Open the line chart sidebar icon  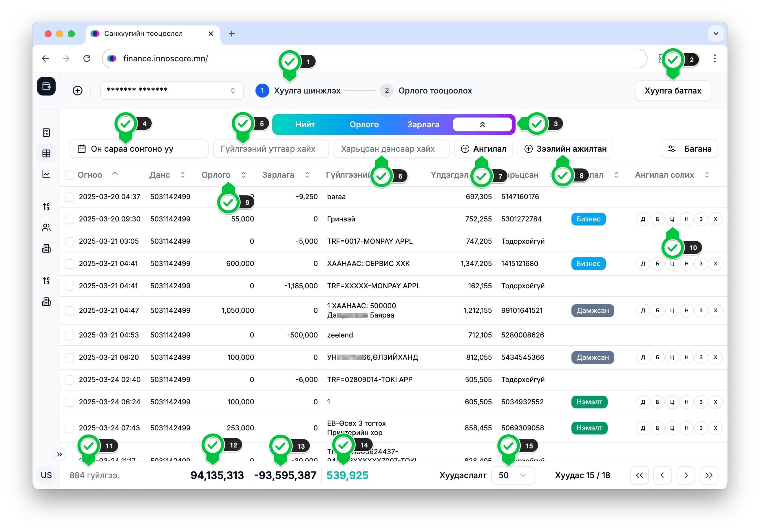tap(46, 174)
